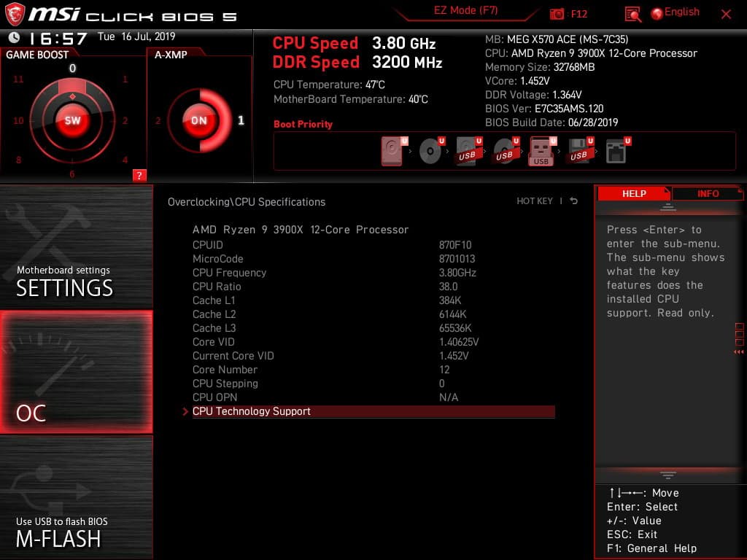Click the Current Core VID row
This screenshot has height=560, width=747.
(x=373, y=356)
